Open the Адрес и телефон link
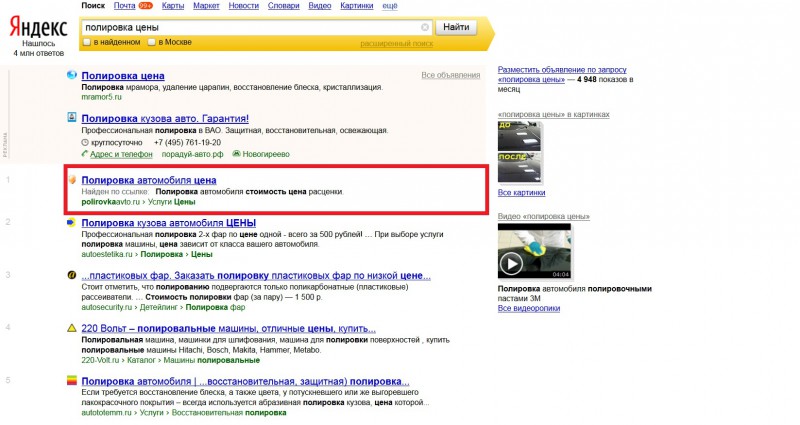The height and width of the screenshot is (425, 800). (121, 154)
